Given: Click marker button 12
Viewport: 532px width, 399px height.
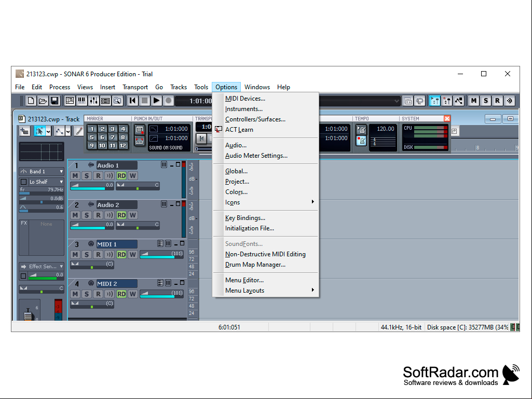Looking at the screenshot, I should click(123, 146).
